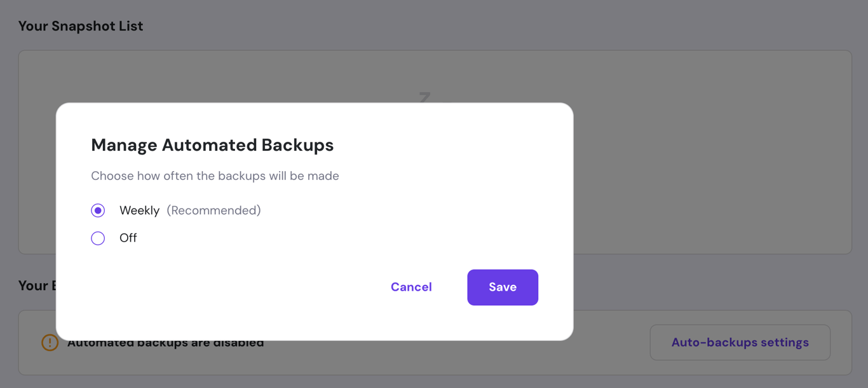Click the Weekly option label text
868x388 pixels.
tap(139, 210)
